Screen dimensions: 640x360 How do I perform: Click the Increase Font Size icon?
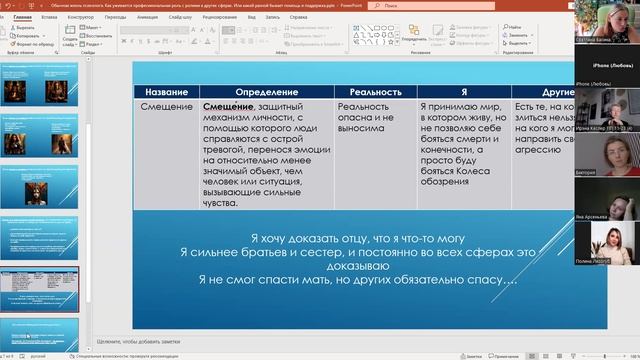(193, 30)
